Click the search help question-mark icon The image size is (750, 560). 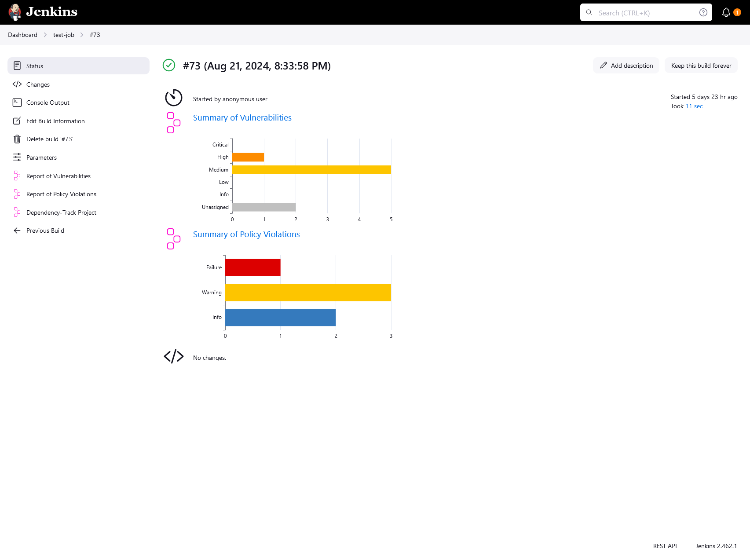(x=703, y=12)
